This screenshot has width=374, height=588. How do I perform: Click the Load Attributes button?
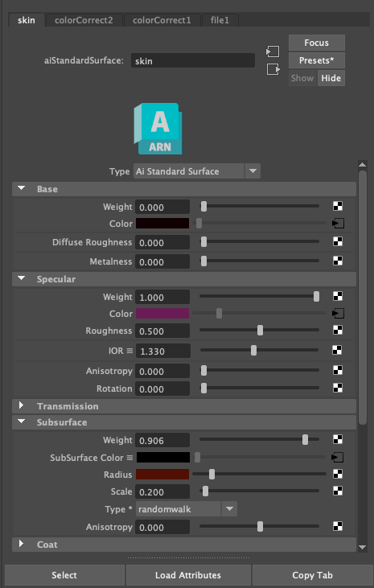coord(188,575)
